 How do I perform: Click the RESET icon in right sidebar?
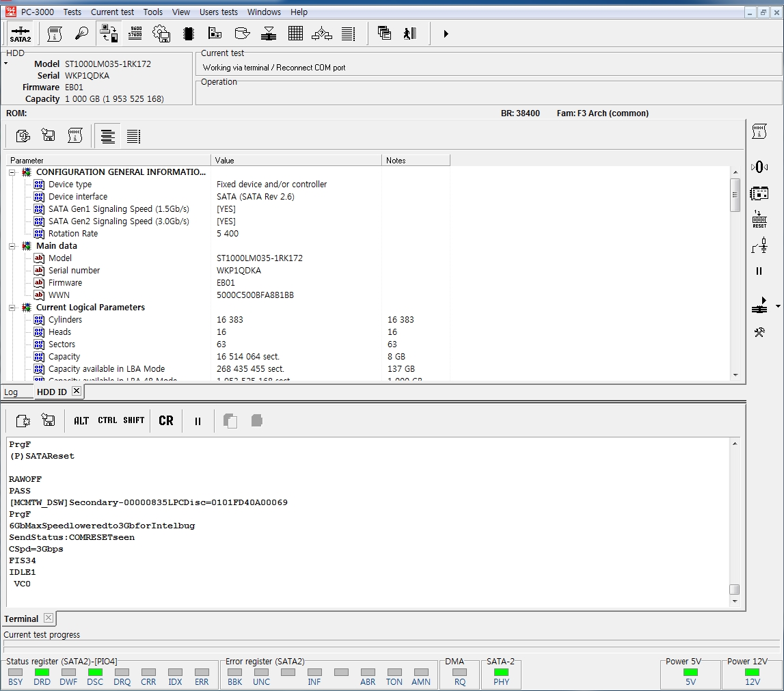pos(759,219)
